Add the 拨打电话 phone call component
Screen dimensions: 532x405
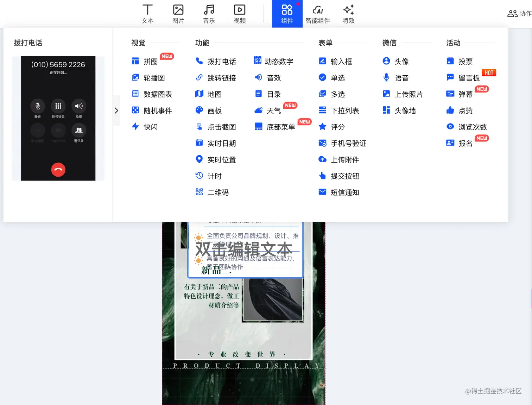[215, 61]
